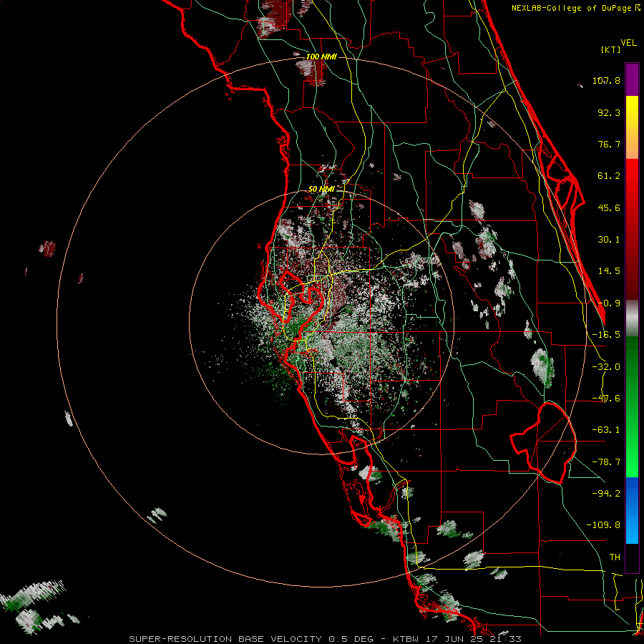
Task: Click the -47.6 velocity scale value
Action: [x=606, y=399]
